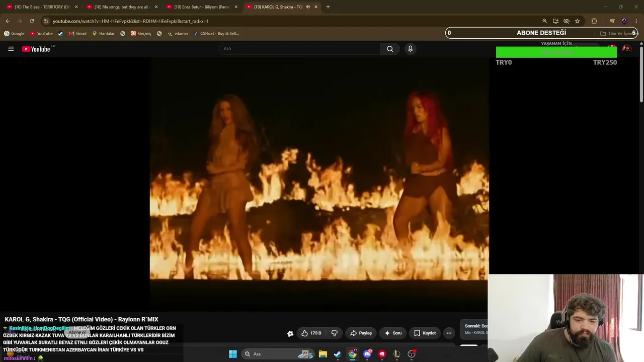Viewport: 644px width, 362px height.
Task: Like the KAROL G video
Action: pyautogui.click(x=311, y=333)
